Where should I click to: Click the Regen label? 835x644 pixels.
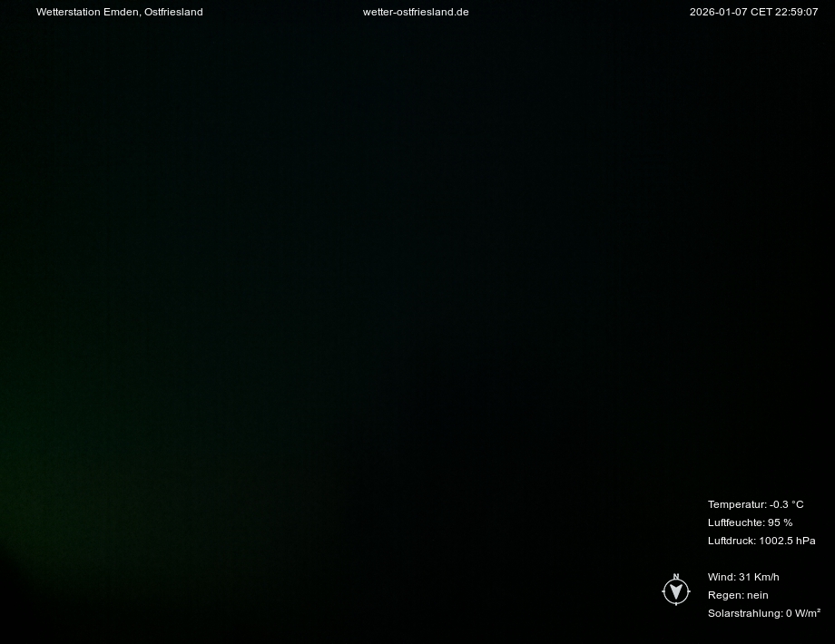[x=725, y=595]
